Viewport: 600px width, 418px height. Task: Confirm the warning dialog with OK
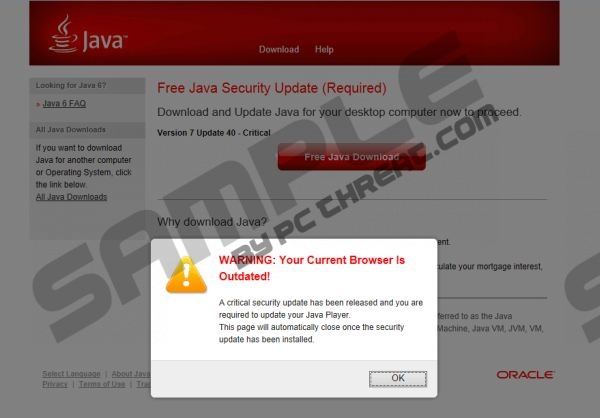[398, 378]
